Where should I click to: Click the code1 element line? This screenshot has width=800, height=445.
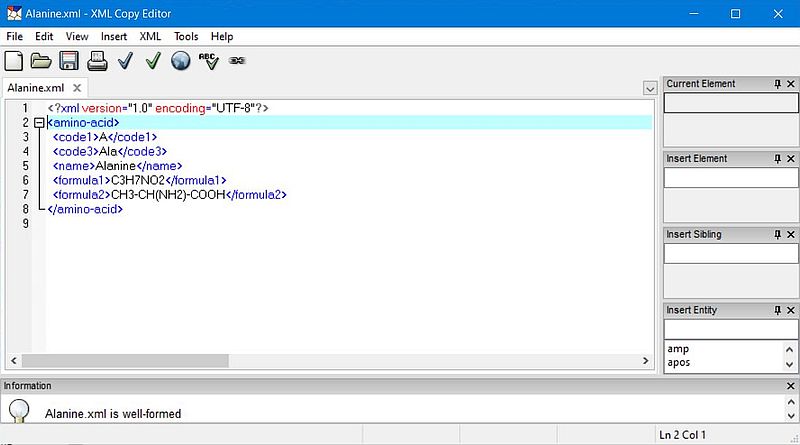coord(105,137)
